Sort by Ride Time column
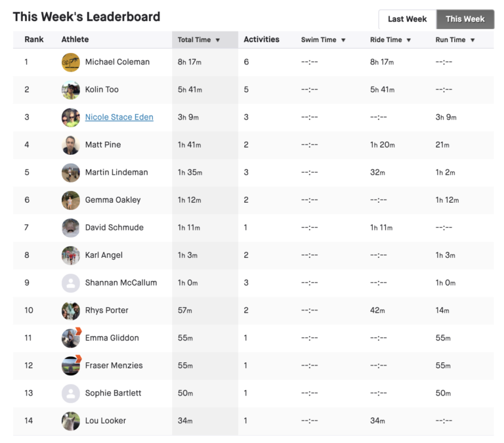504x443 pixels. click(x=390, y=40)
